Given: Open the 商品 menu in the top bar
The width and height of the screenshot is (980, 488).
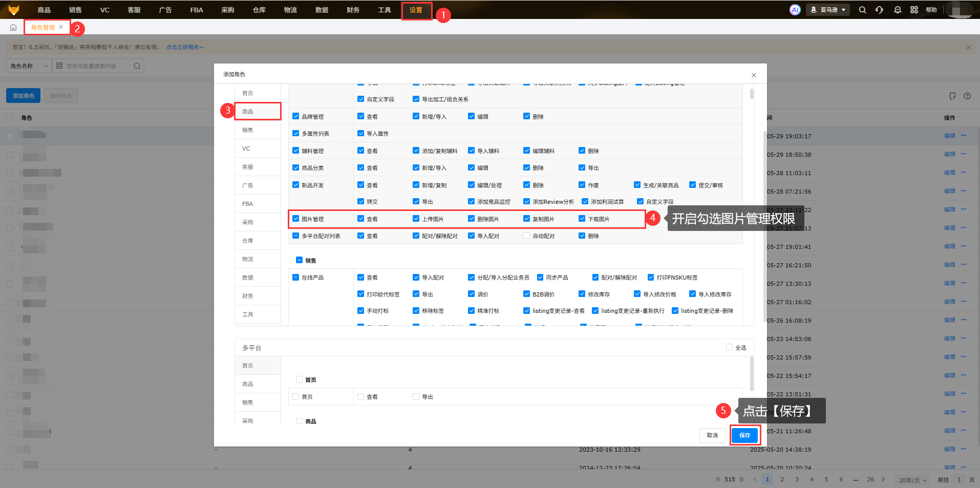Looking at the screenshot, I should [x=44, y=10].
